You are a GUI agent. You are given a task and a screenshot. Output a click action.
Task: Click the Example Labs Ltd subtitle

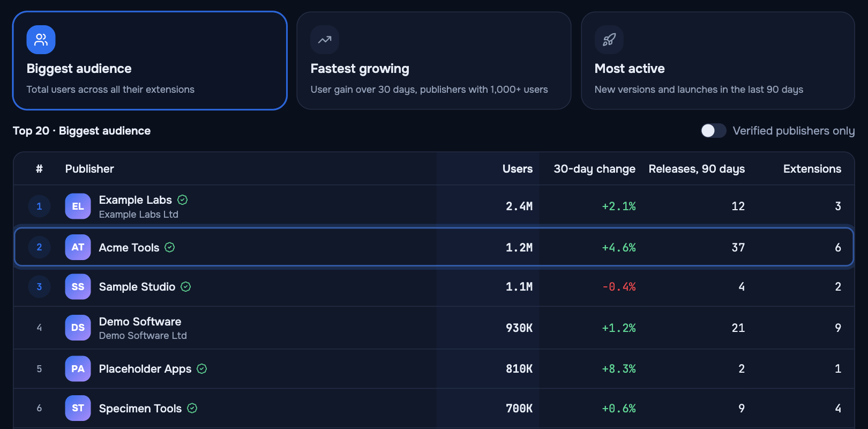(139, 214)
